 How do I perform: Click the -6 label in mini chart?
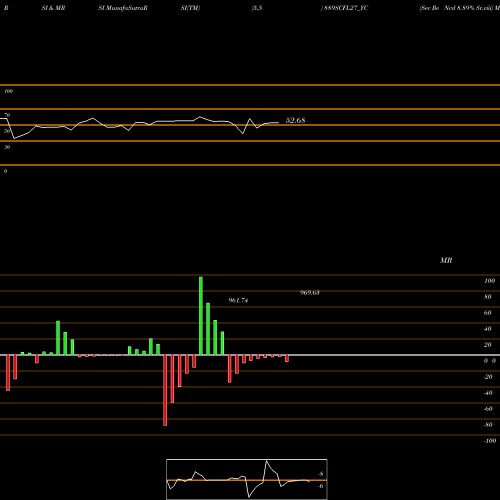point(321,486)
